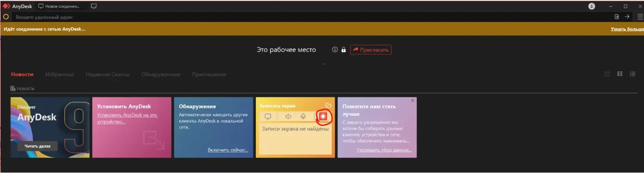This screenshot has width=644, height=173.
Task: Click the 'Обнаружение' card title
Action: [197, 106]
